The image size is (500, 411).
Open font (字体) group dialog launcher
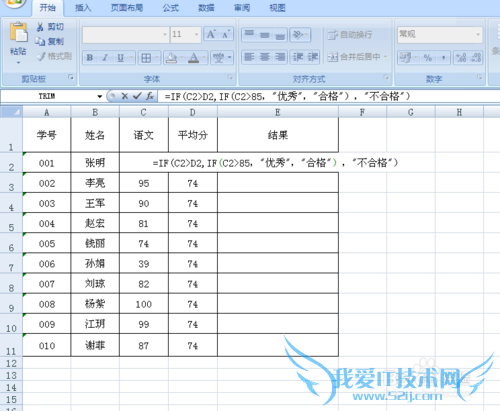(x=230, y=77)
